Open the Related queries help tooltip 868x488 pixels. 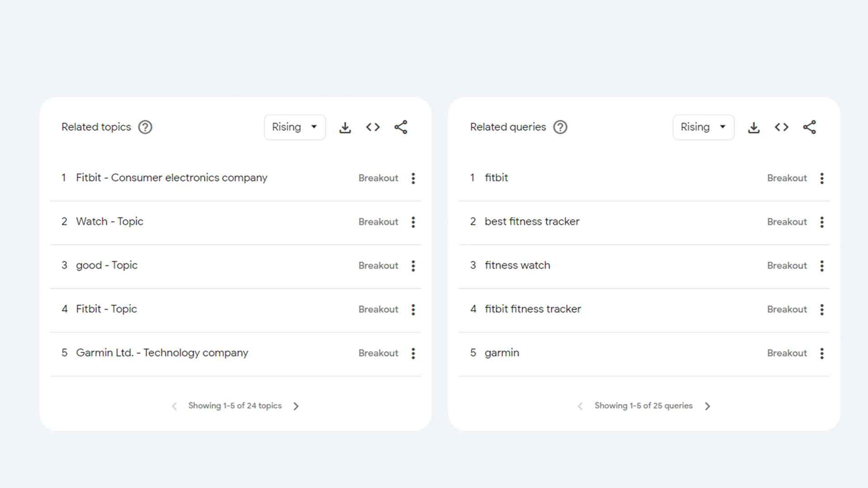[560, 127]
